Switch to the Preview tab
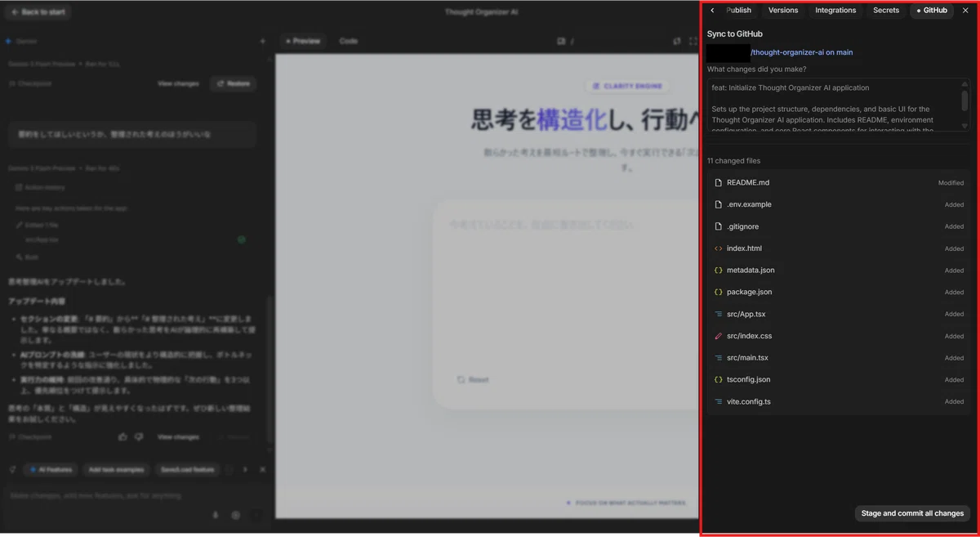This screenshot has width=980, height=537. tap(302, 41)
